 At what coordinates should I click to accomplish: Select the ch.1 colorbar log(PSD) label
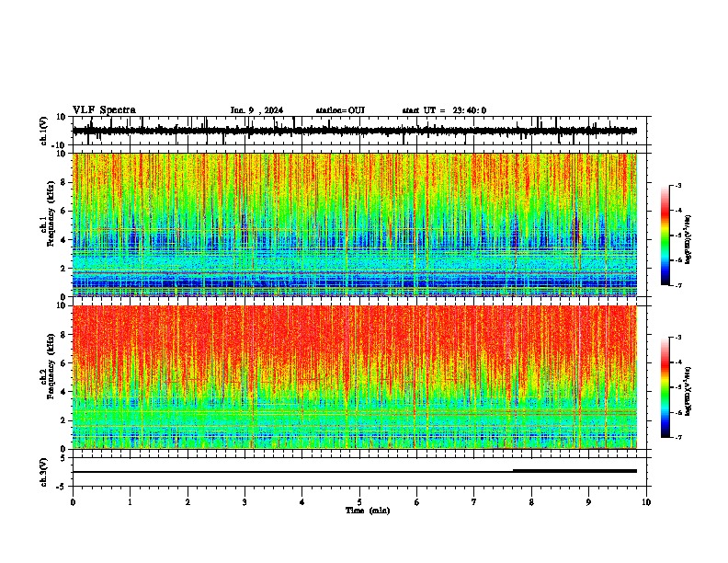pyautogui.click(x=688, y=240)
